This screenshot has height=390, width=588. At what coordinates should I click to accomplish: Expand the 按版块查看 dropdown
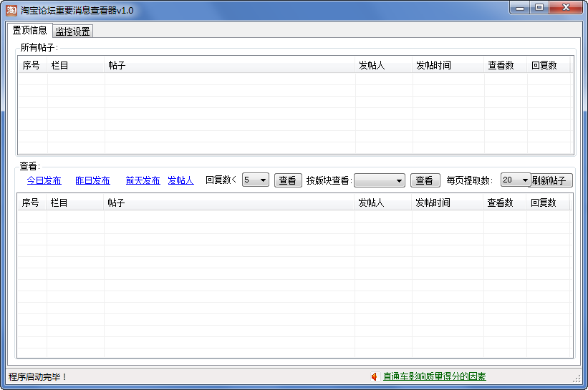click(380, 180)
